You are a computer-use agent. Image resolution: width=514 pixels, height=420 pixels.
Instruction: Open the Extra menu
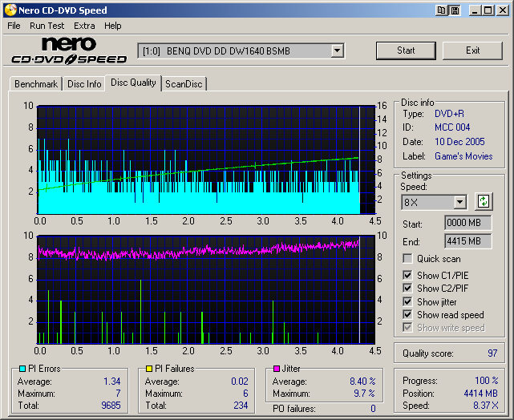point(84,26)
